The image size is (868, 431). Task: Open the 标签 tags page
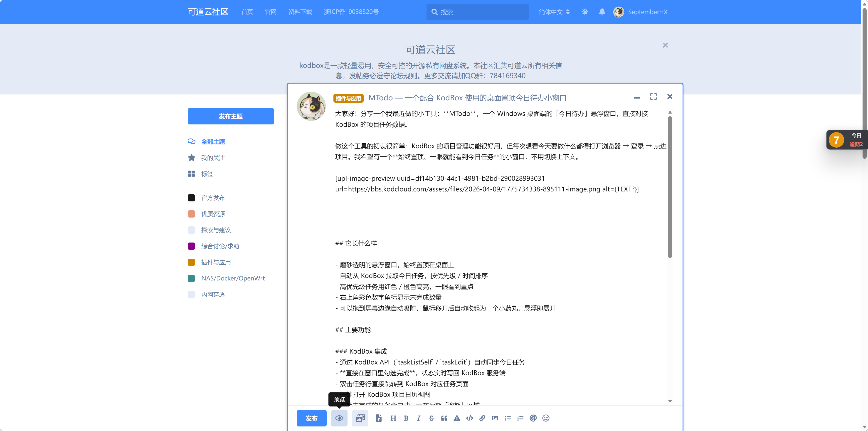point(207,174)
